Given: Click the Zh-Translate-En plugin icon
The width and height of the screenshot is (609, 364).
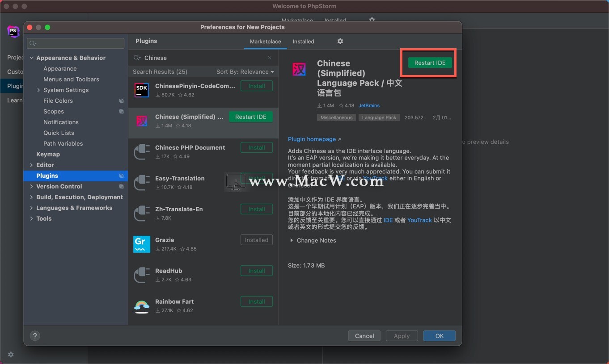Looking at the screenshot, I should pos(142,213).
